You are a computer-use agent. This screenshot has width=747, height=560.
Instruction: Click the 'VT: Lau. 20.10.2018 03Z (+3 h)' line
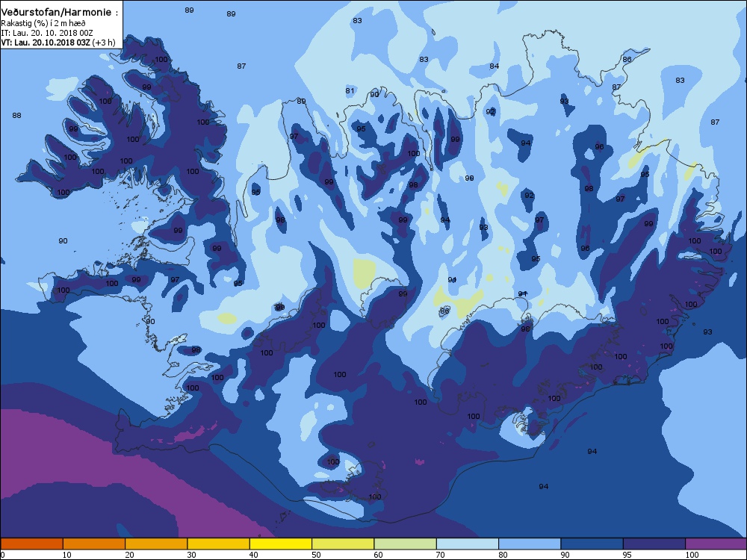(x=58, y=43)
